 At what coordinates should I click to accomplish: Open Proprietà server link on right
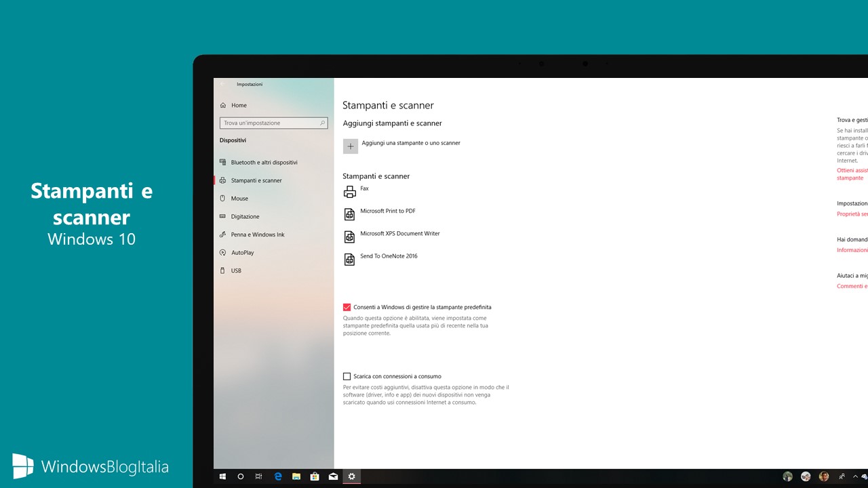pyautogui.click(x=852, y=214)
